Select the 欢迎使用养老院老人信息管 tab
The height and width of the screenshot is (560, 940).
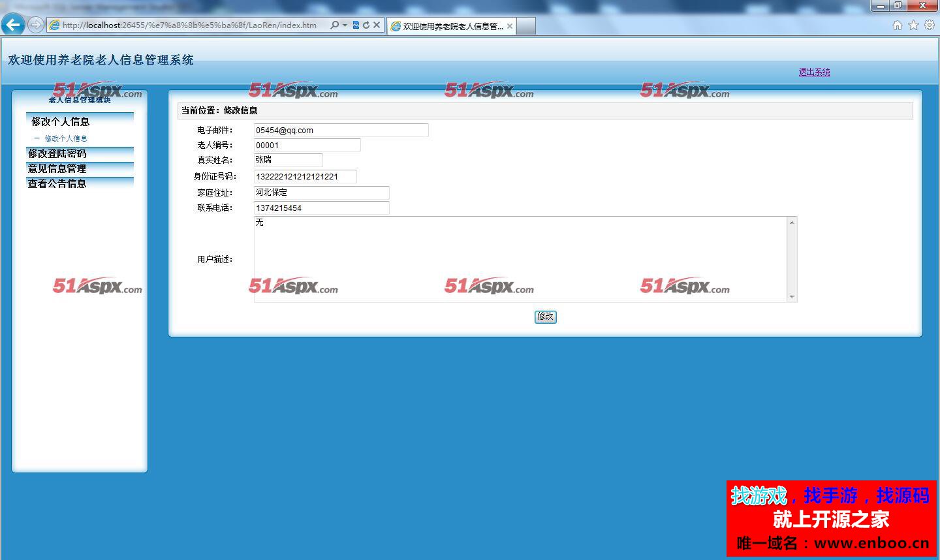tap(452, 26)
